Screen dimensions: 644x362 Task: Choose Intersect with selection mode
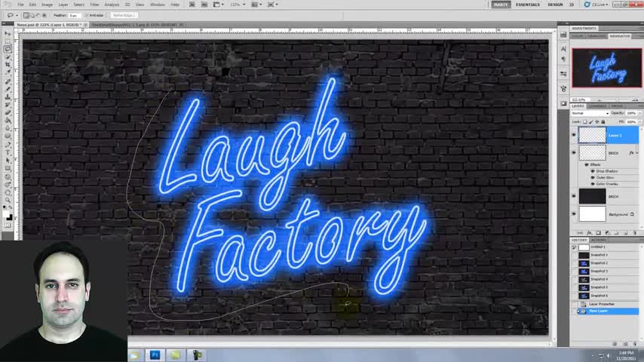[x=44, y=15]
